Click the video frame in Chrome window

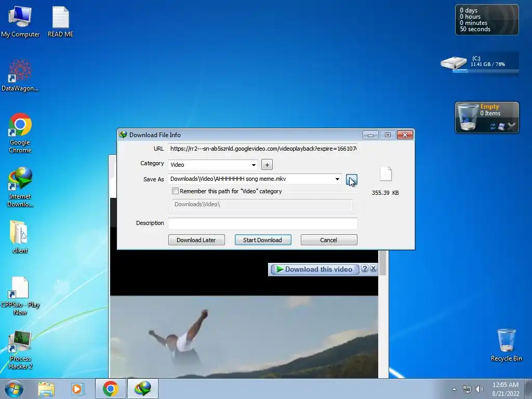tap(244, 336)
